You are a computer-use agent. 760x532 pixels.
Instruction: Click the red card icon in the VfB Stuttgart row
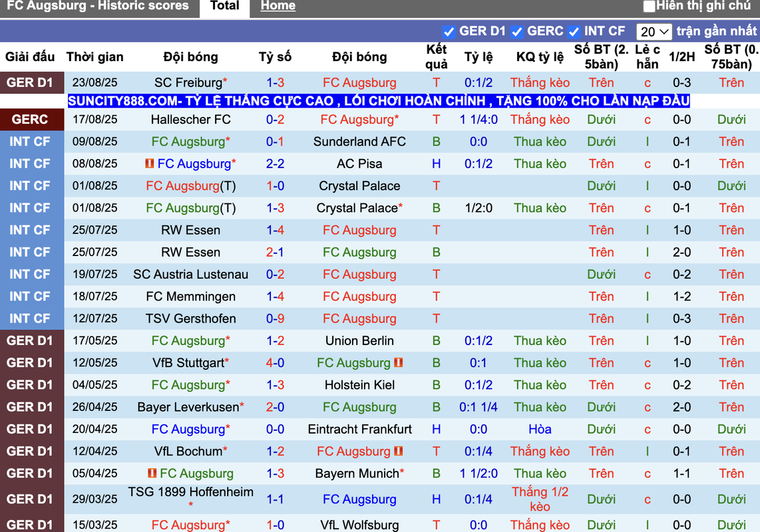coord(399,362)
